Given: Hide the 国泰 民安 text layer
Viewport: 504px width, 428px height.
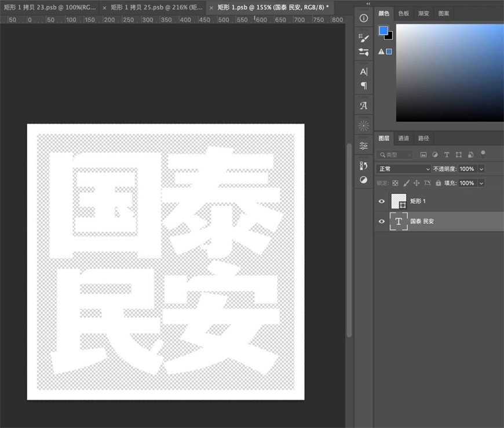Looking at the screenshot, I should [382, 221].
